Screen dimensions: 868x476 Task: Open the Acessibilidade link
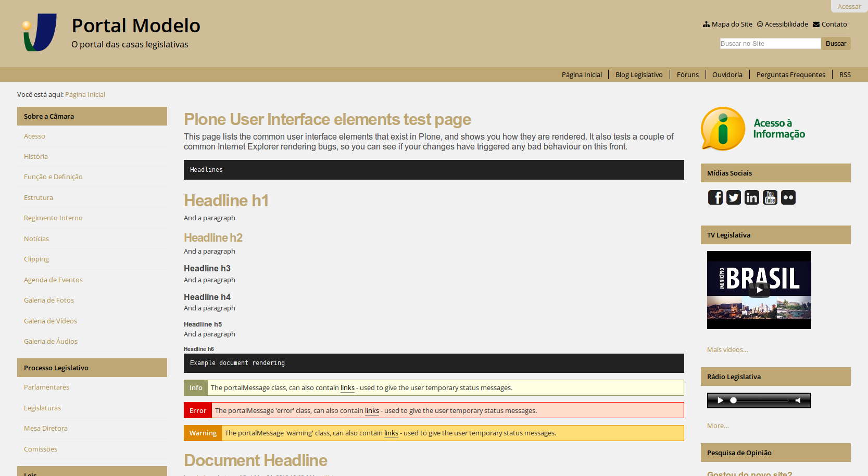782,24
